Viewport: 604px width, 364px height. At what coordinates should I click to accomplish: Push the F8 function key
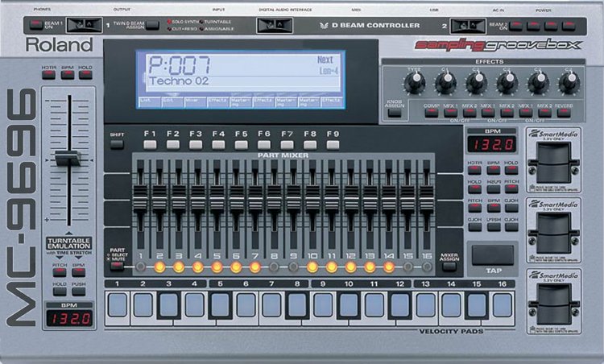[x=310, y=145]
